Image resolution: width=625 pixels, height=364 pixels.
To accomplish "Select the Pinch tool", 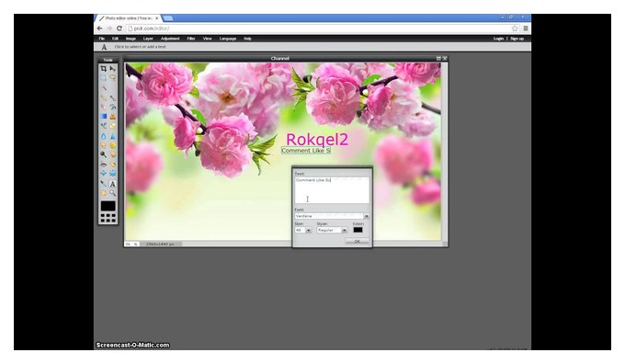I will 113,173.
